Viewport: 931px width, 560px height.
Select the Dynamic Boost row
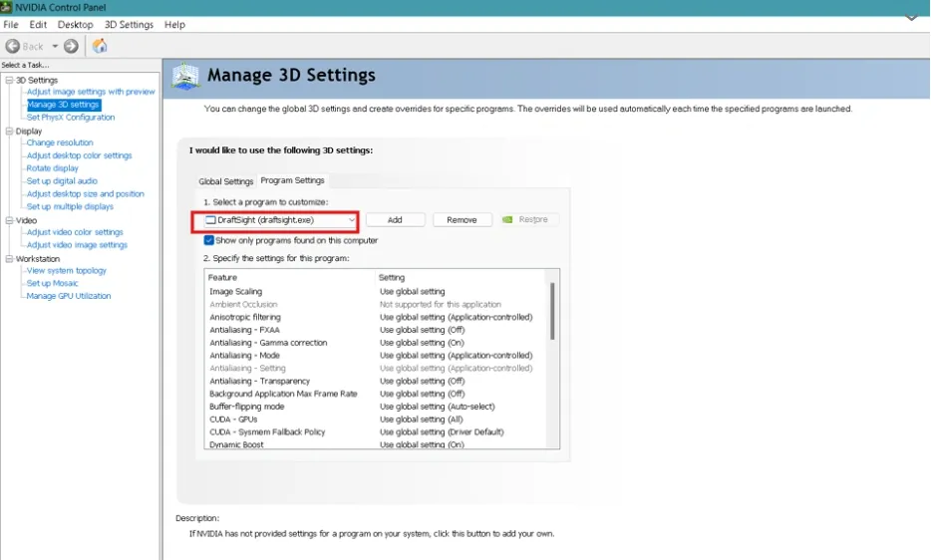click(x=375, y=444)
